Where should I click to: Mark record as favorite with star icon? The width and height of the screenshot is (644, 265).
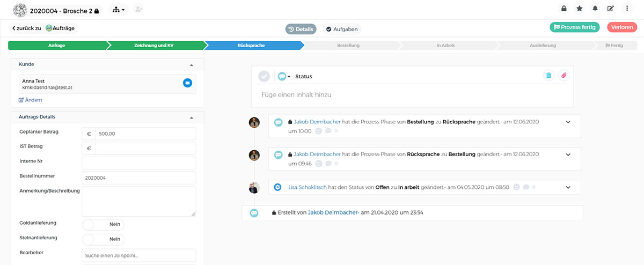(579, 9)
